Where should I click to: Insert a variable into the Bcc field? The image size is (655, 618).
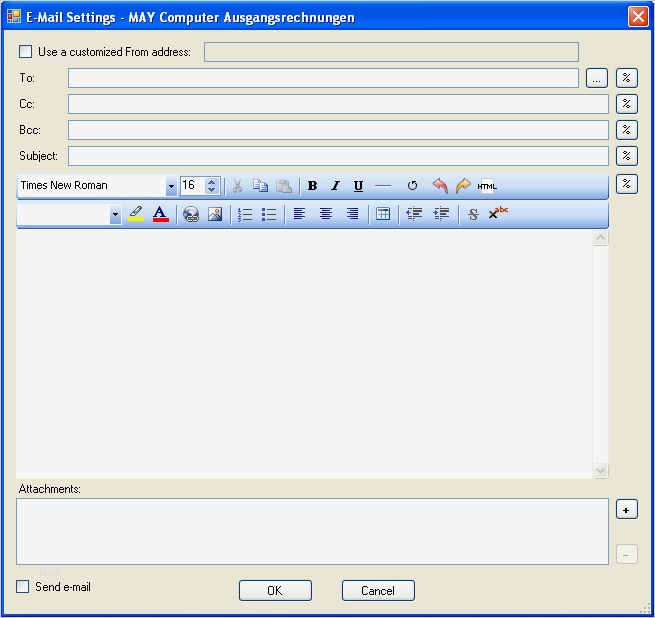point(627,130)
